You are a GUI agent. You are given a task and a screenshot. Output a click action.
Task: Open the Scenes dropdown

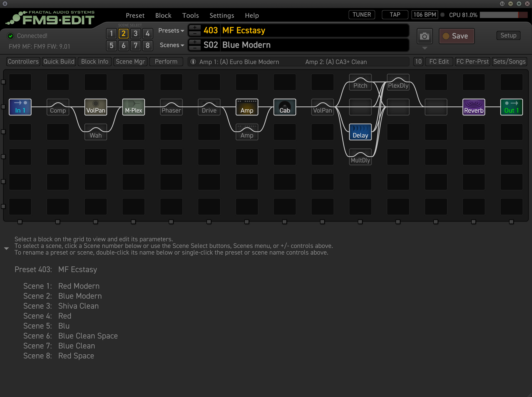click(x=171, y=45)
